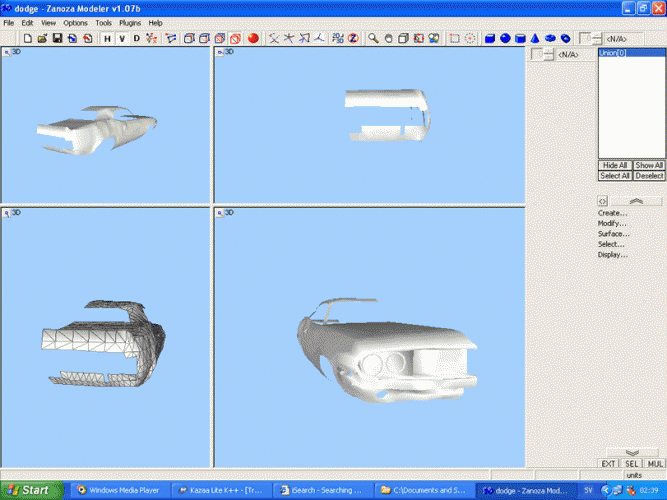Image resolution: width=667 pixels, height=500 pixels.
Task: Create a blue torus primitive
Action: [550, 39]
